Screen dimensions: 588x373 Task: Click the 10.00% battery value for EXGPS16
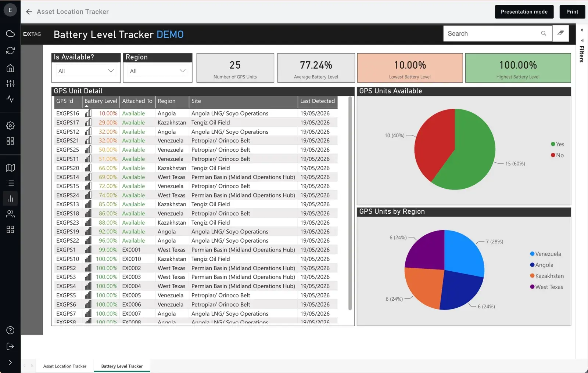pyautogui.click(x=108, y=113)
